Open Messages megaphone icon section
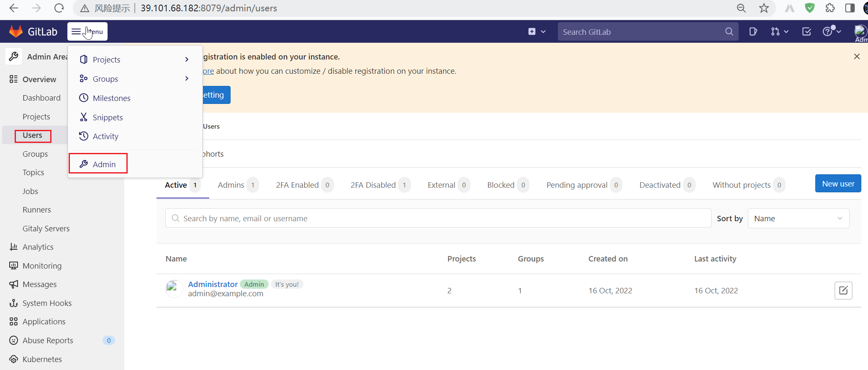This screenshot has height=370, width=868. click(x=13, y=284)
